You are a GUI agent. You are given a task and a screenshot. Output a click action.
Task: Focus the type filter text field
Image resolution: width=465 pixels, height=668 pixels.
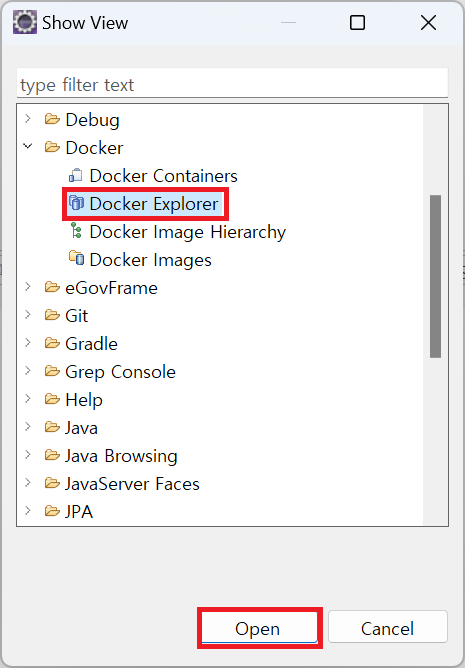pyautogui.click(x=232, y=85)
